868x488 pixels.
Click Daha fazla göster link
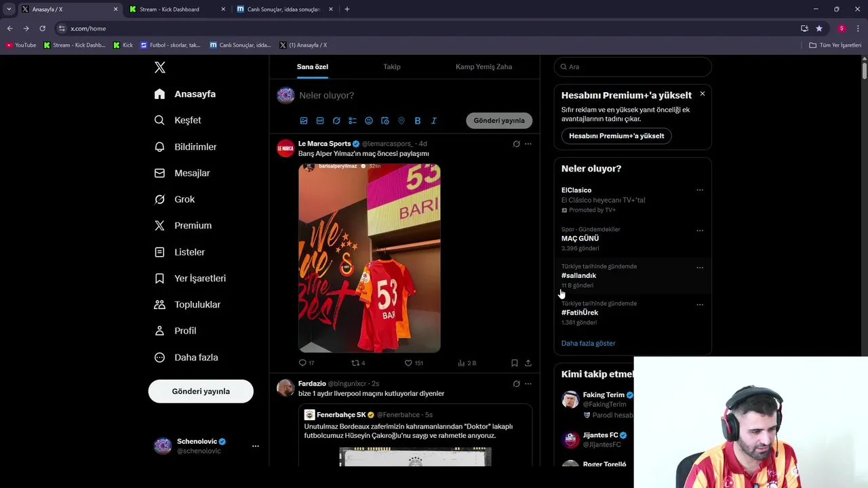588,344
